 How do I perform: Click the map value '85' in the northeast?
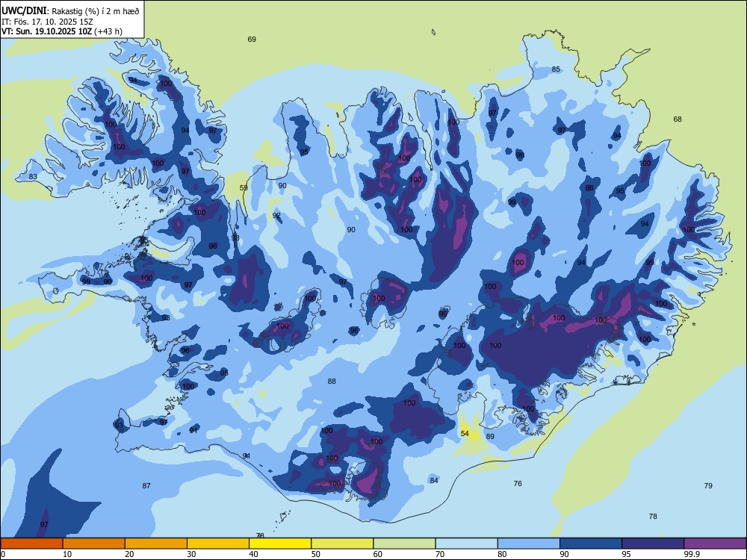point(556,69)
